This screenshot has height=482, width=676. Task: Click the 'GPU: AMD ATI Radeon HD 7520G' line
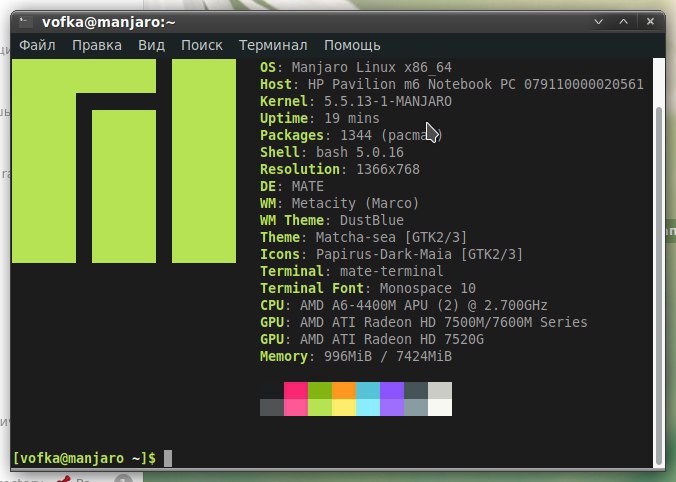coord(372,340)
